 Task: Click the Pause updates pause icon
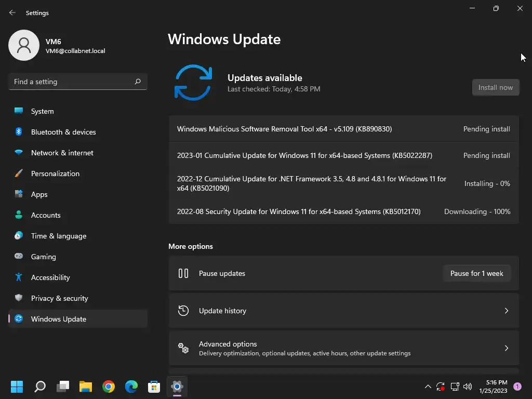coord(183,273)
